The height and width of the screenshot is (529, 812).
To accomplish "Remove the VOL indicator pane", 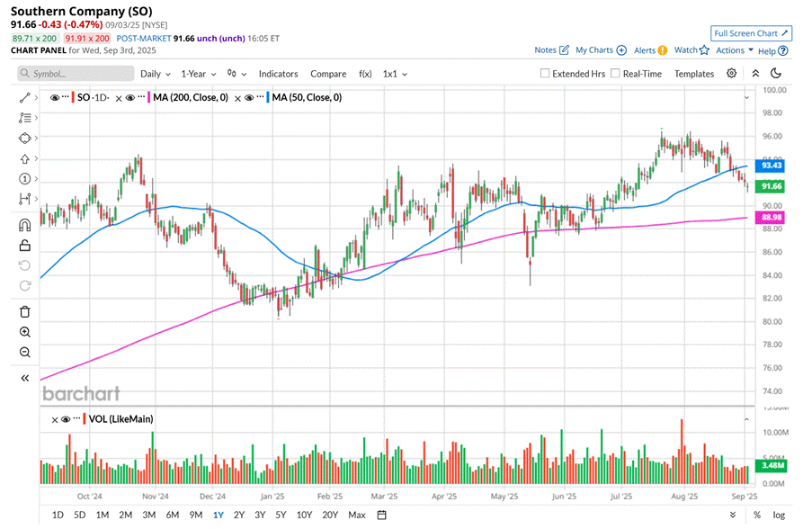I will click(x=54, y=419).
